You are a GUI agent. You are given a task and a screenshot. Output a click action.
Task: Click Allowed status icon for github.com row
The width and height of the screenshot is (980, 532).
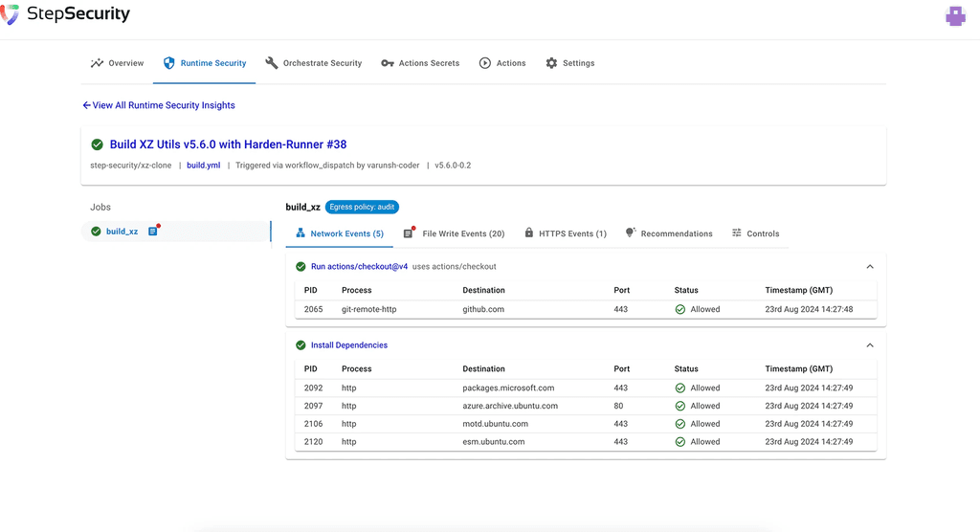click(x=680, y=309)
